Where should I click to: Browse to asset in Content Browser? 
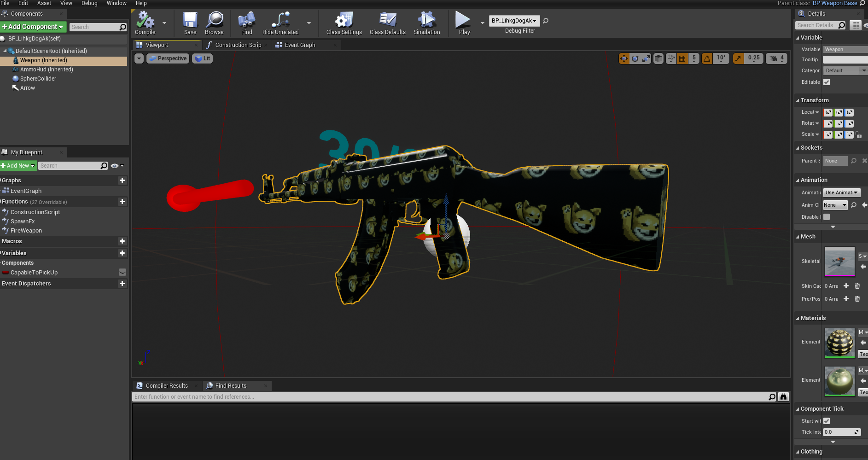214,23
